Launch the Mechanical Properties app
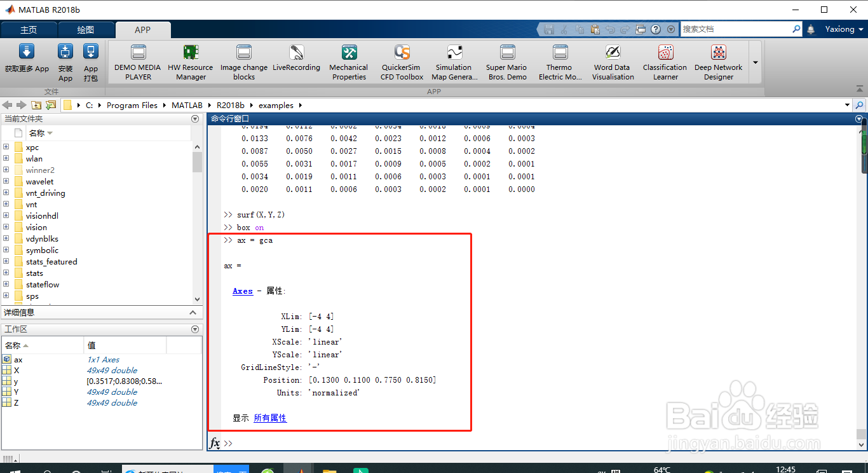Image resolution: width=868 pixels, height=473 pixels. tap(349, 62)
